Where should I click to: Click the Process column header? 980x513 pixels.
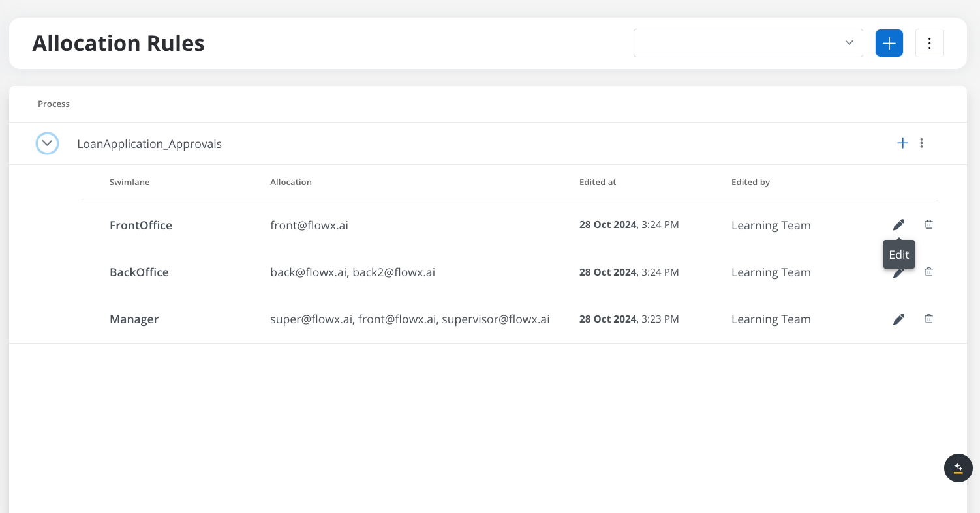(54, 104)
